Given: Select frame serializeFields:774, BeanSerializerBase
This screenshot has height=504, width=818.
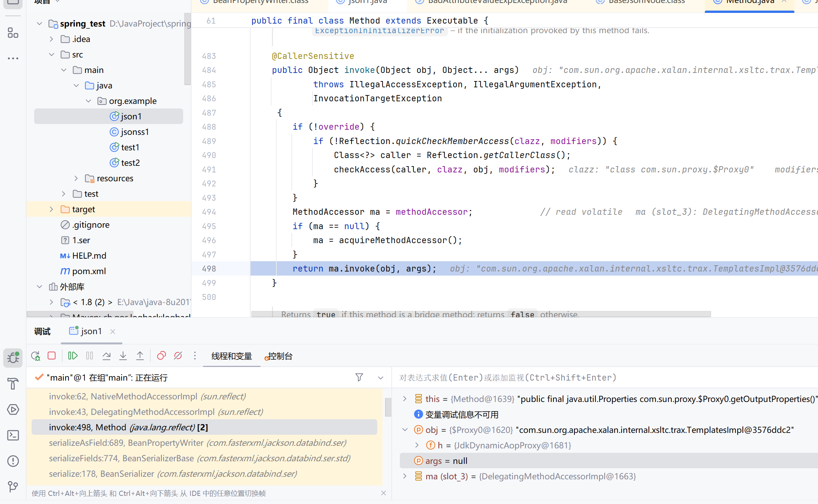Looking at the screenshot, I should click(204, 458).
